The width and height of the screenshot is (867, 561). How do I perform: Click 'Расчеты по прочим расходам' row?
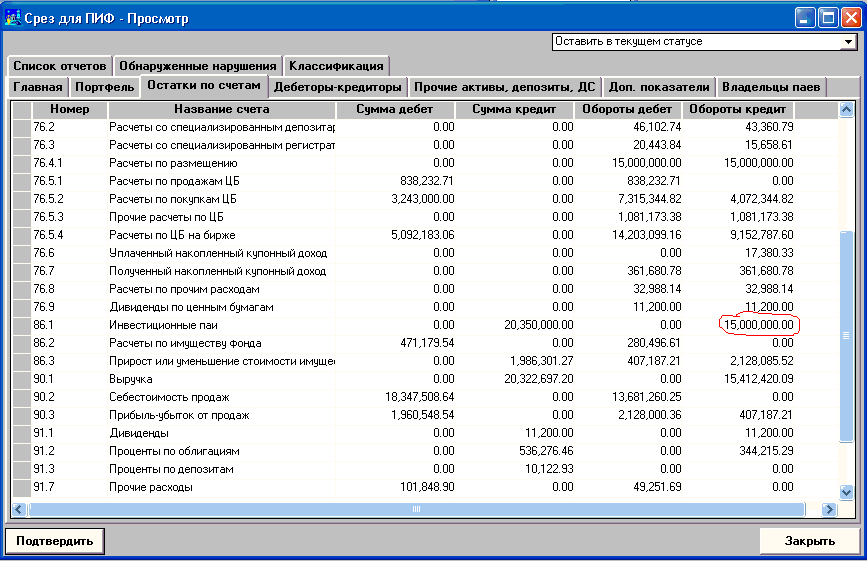[x=425, y=289]
